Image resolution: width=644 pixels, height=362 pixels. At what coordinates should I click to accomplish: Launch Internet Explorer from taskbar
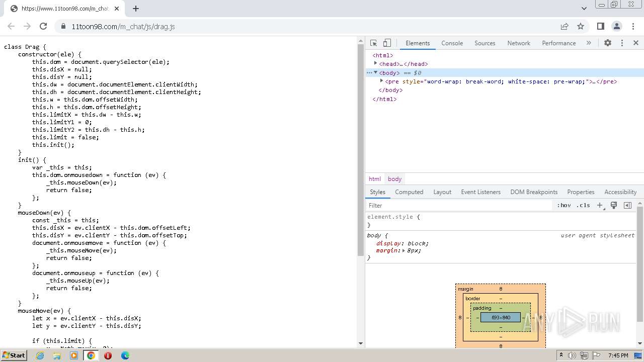(40, 355)
